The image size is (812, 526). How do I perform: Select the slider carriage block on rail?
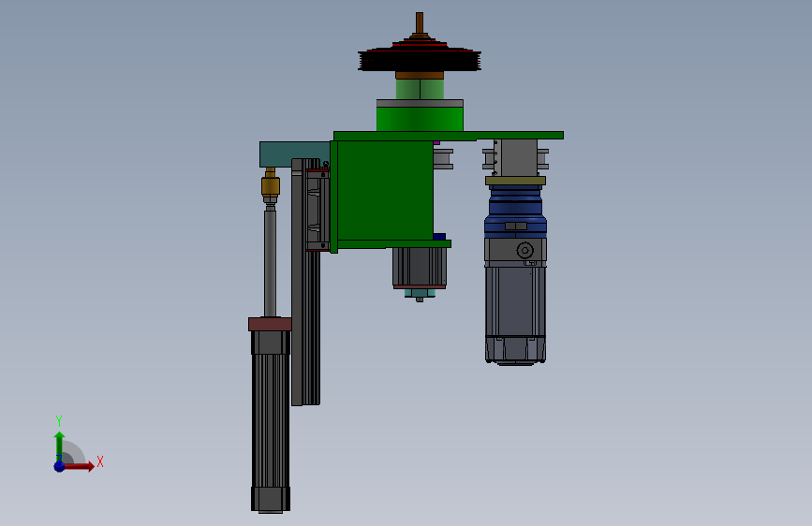tap(317, 210)
